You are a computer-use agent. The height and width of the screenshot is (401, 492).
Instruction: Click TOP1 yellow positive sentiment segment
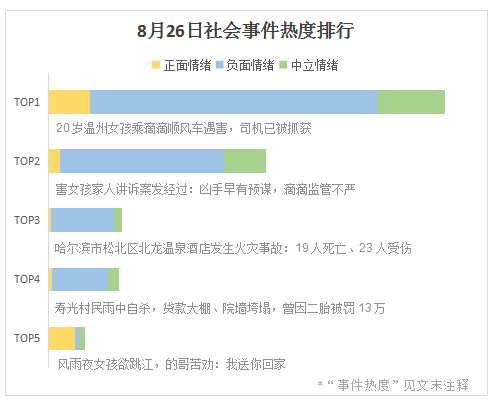pyautogui.click(x=69, y=102)
